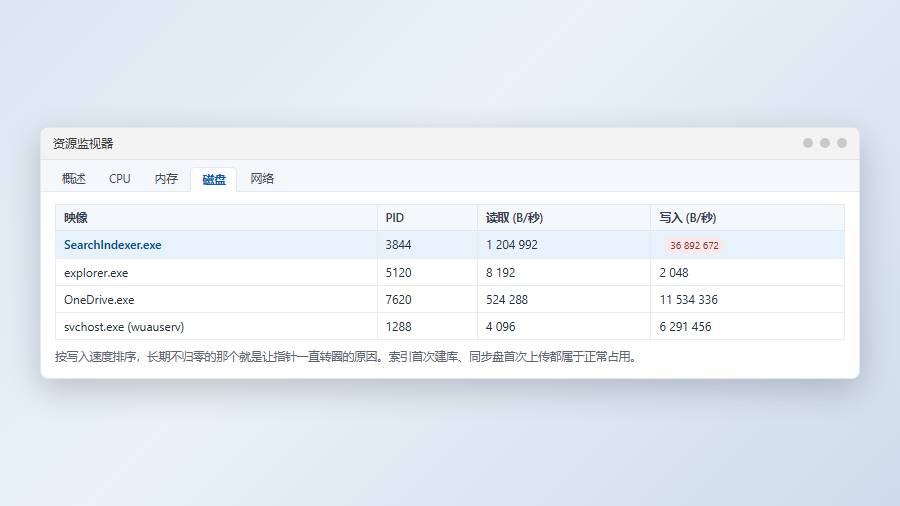This screenshot has width=900, height=506.
Task: Click PID value 3844
Action: (398, 245)
